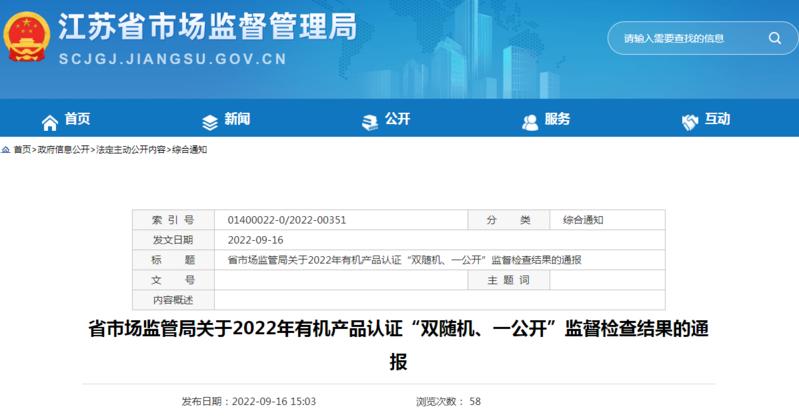Click the 江苏省市场监督管理局 site title

click(x=207, y=27)
